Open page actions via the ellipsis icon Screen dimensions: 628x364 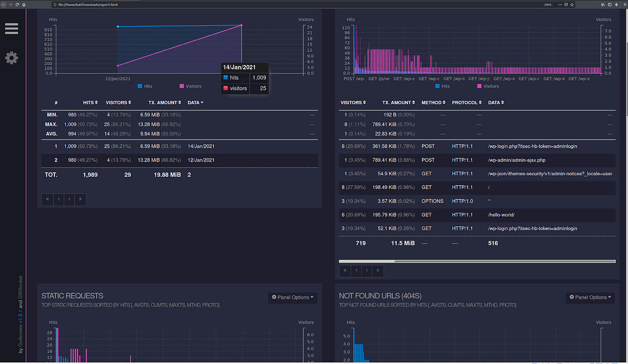(x=560, y=4)
